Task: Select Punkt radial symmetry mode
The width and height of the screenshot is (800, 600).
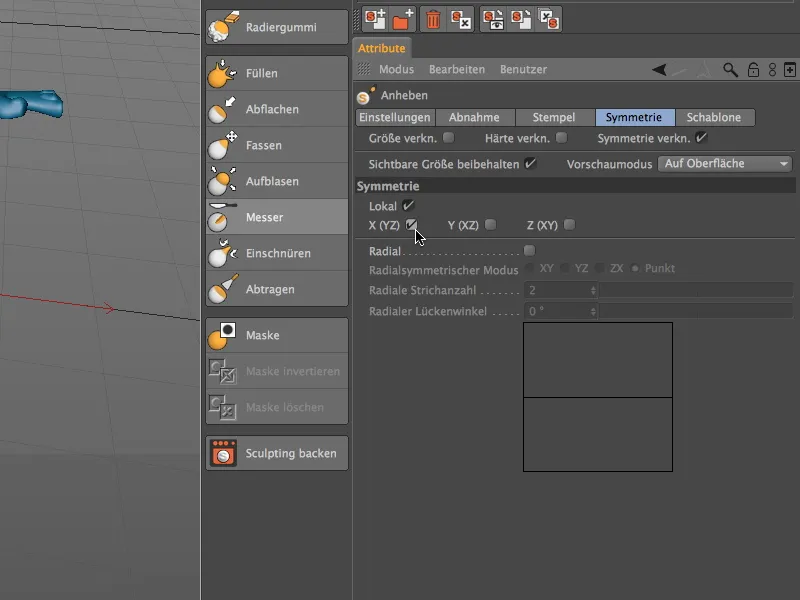Action: [635, 268]
